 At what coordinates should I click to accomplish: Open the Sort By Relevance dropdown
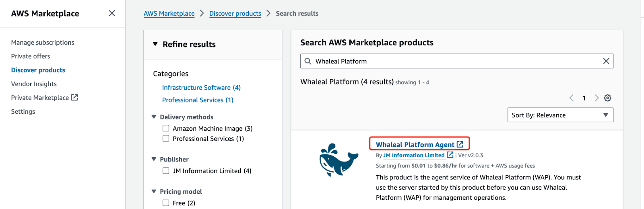560,115
